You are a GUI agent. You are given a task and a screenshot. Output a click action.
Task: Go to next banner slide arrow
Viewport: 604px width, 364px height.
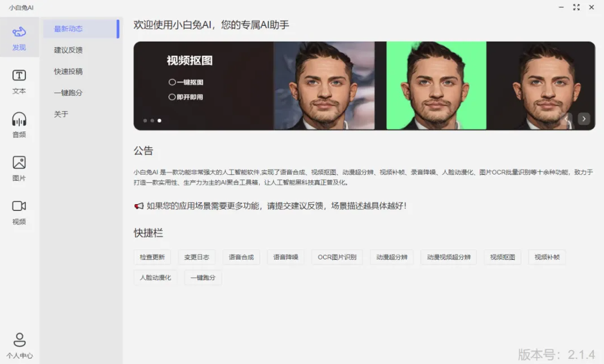click(x=584, y=119)
